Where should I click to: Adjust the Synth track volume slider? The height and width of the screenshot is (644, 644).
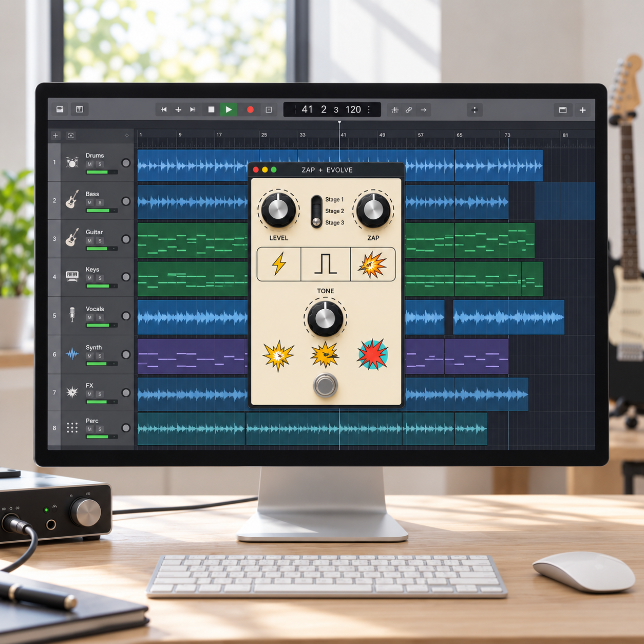pos(102,364)
